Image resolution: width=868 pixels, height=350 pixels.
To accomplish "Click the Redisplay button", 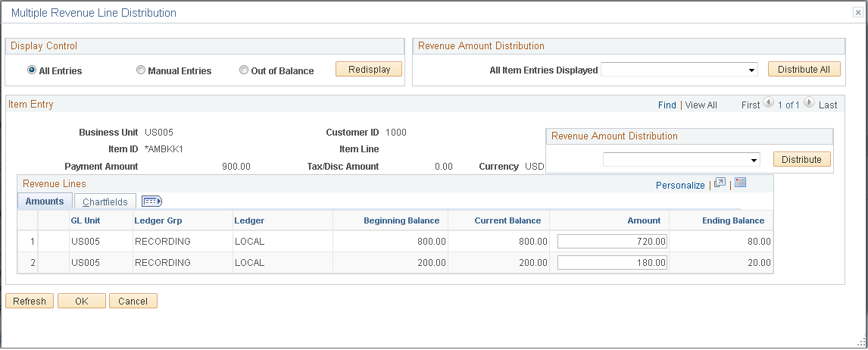I will pyautogui.click(x=369, y=69).
